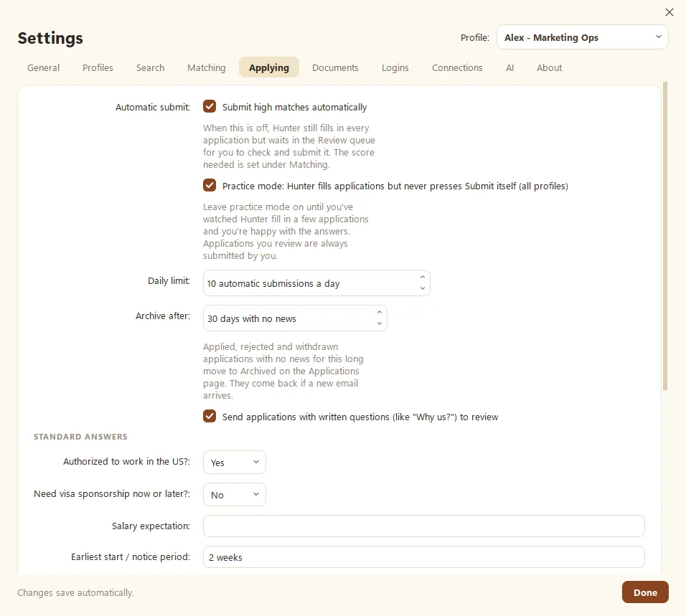Toggle the Practice mode checkbox
Viewport: 686px width, 616px height.
click(x=210, y=185)
